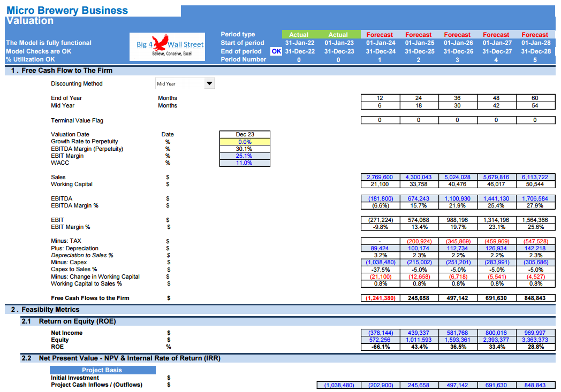Click Equity value 572,256

tap(380, 340)
